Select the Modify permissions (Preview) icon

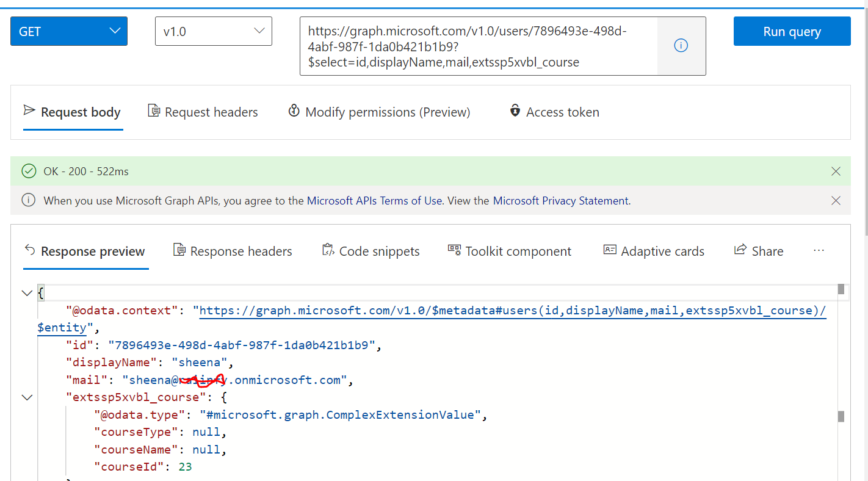click(x=294, y=110)
